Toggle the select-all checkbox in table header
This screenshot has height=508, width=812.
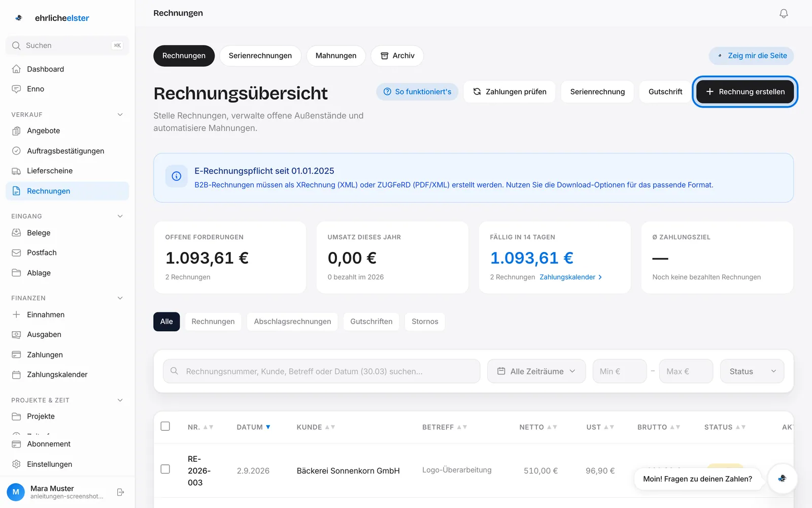(x=165, y=426)
